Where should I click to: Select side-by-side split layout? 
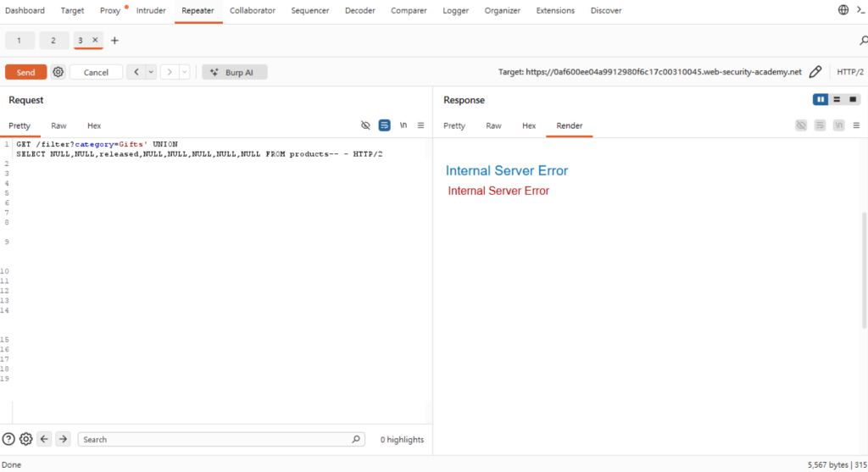(821, 100)
